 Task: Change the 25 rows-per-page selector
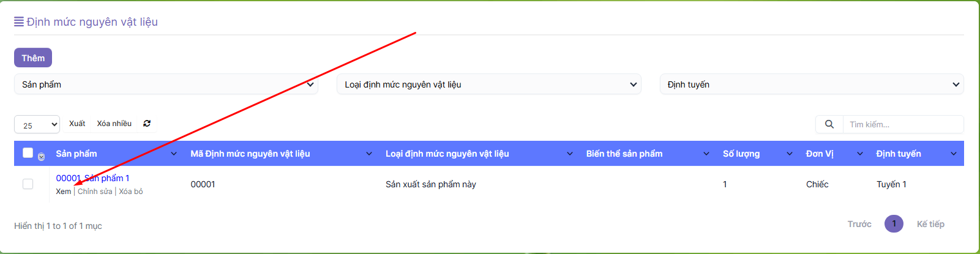tap(37, 125)
